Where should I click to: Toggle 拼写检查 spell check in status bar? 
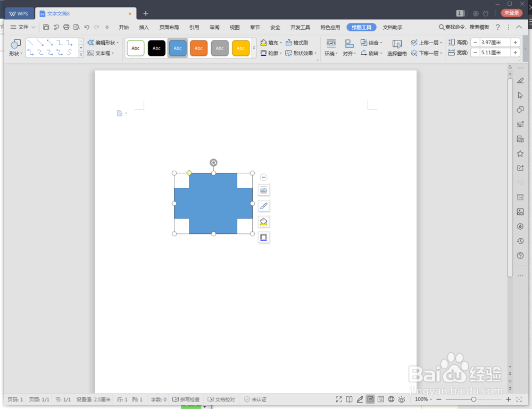(x=186, y=399)
